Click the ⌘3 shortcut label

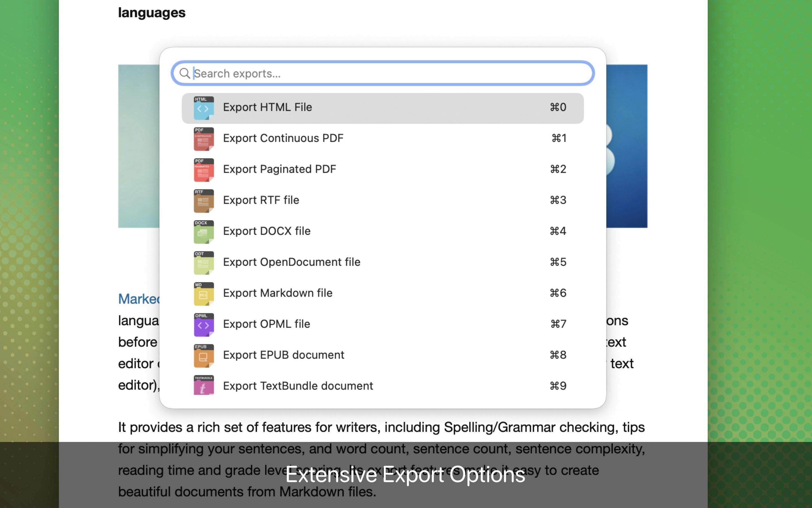[x=558, y=200]
